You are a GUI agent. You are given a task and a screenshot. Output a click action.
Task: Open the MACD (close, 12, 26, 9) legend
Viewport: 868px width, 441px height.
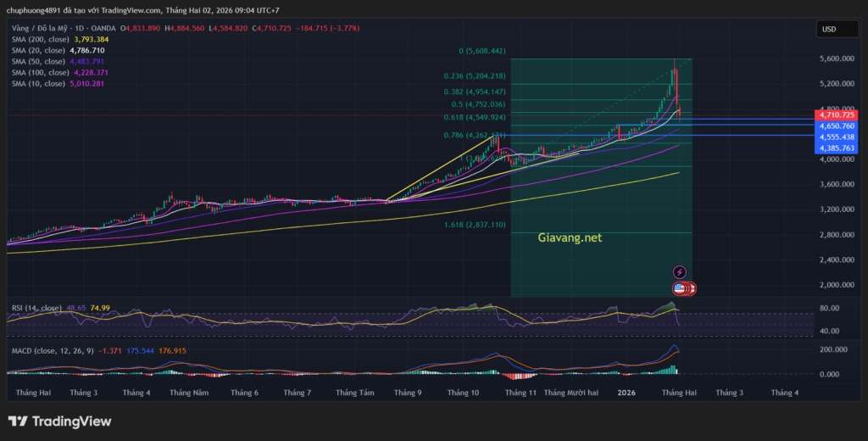click(x=49, y=350)
